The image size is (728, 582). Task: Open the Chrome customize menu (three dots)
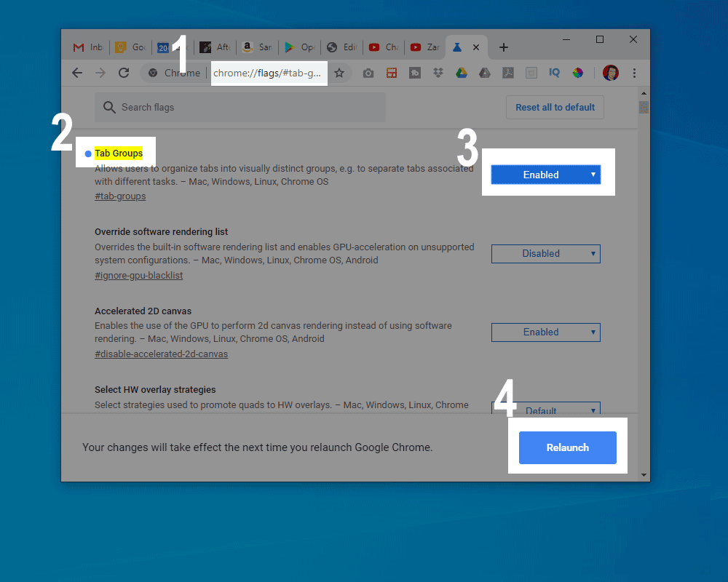point(636,73)
